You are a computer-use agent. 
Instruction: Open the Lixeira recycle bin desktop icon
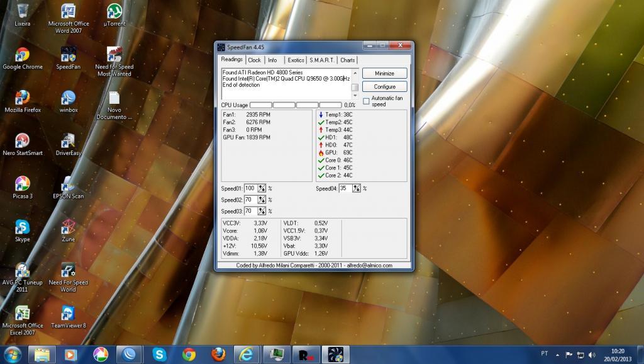22,15
